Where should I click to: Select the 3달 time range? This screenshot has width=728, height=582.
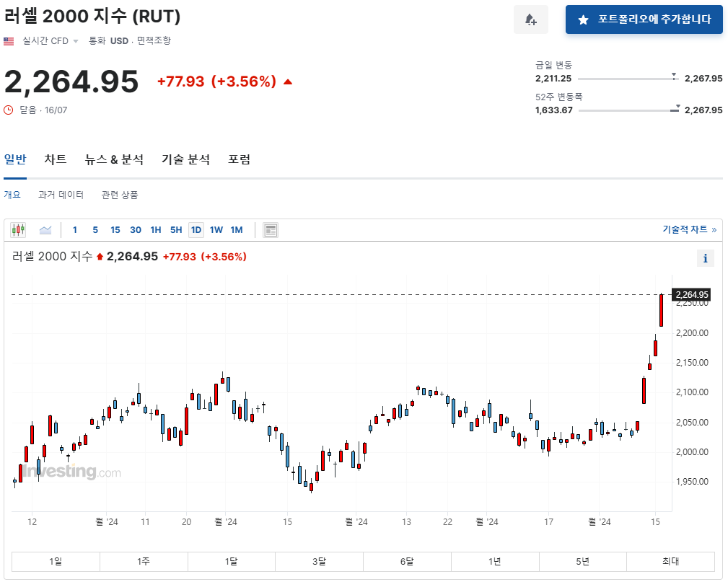coord(319,562)
